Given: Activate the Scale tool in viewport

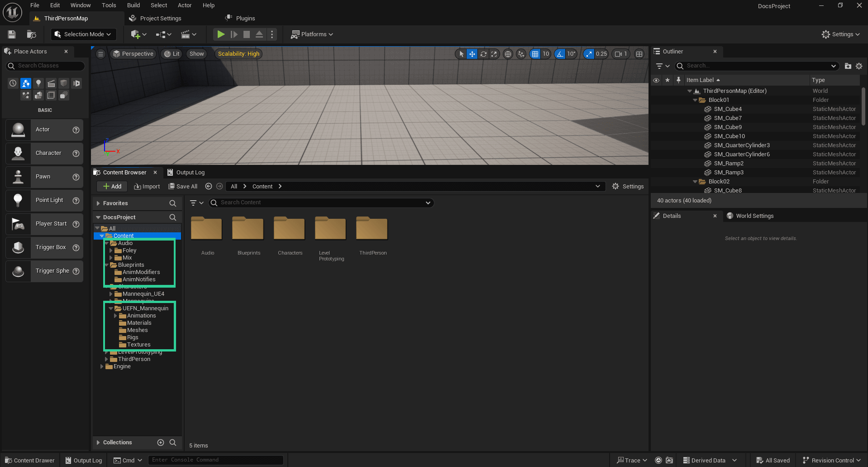Looking at the screenshot, I should coord(494,54).
